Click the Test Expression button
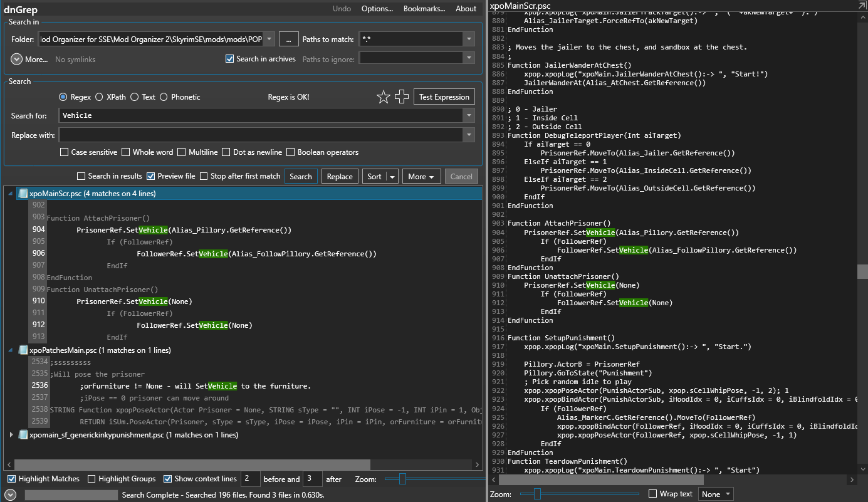Viewport: 868px width, 502px height. click(x=444, y=97)
